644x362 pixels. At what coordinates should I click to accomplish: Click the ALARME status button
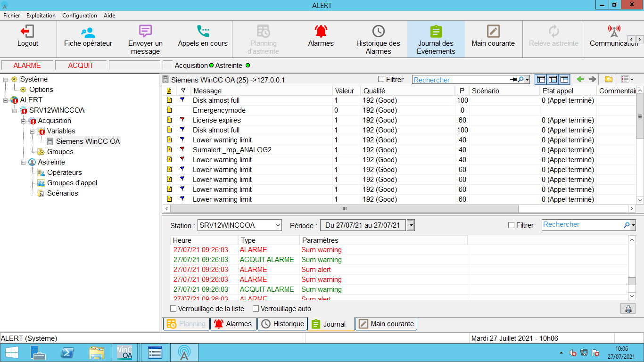27,66
